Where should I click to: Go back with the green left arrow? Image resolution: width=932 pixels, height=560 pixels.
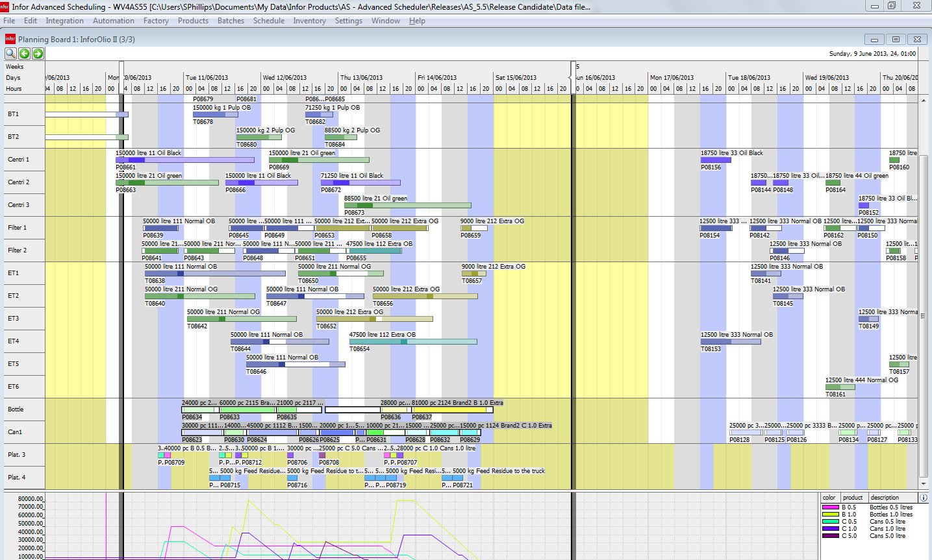pyautogui.click(x=25, y=53)
